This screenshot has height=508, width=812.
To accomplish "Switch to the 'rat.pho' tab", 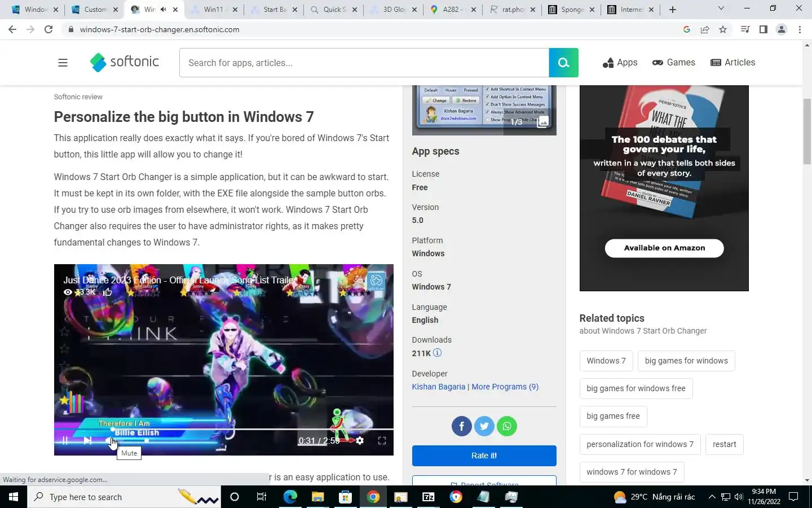I will point(513,10).
